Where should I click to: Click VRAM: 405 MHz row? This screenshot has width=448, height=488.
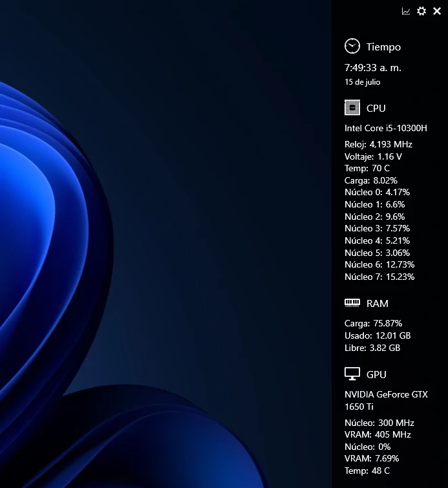tap(378, 434)
